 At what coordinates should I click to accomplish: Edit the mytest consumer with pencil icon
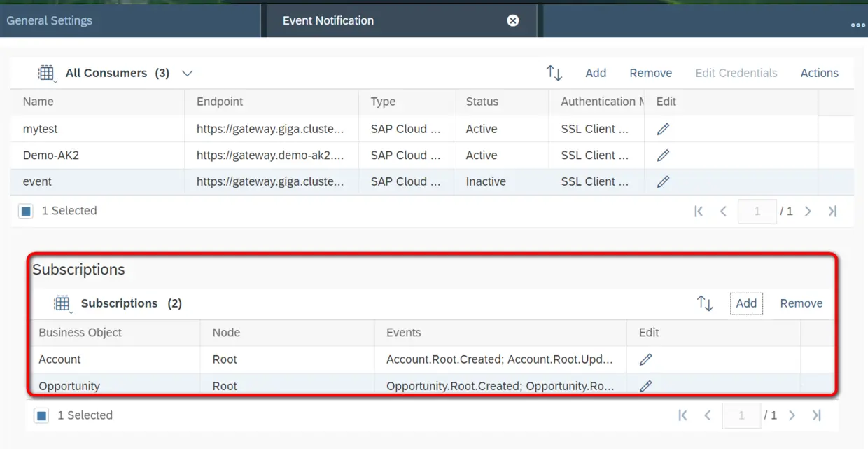[x=663, y=129]
